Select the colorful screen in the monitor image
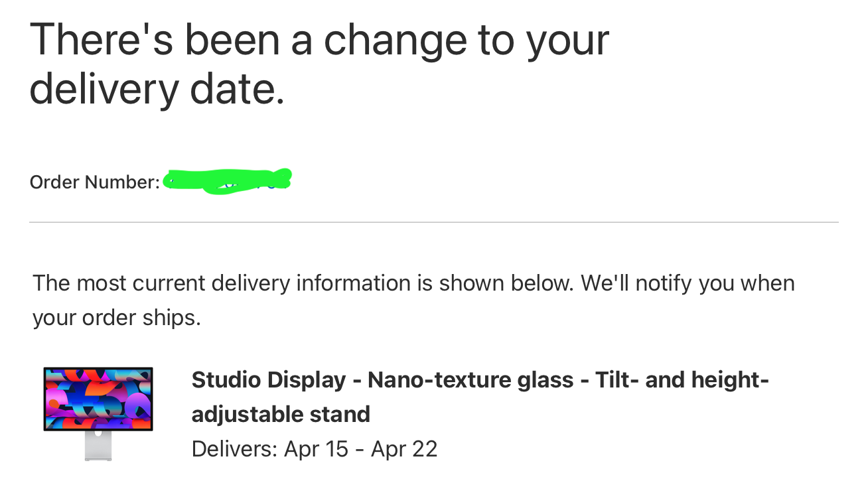This screenshot has height=487, width=868. point(98,399)
